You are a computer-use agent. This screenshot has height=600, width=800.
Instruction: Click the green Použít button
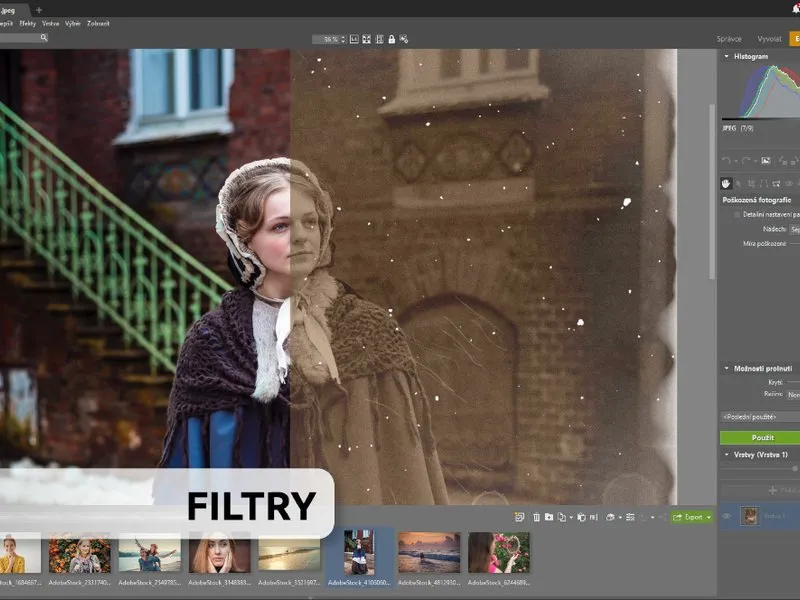click(x=760, y=438)
